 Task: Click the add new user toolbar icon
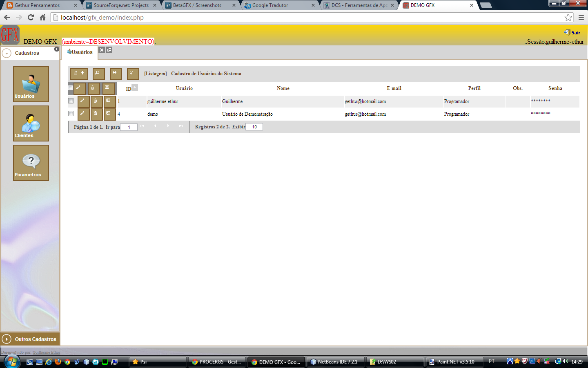[x=79, y=74]
